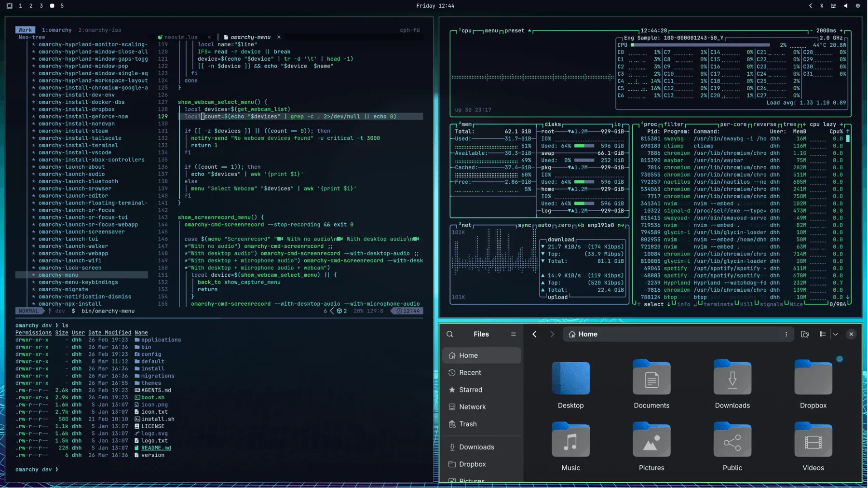Go back with the Files back arrow
Screen dimensions: 868x488
[534, 334]
